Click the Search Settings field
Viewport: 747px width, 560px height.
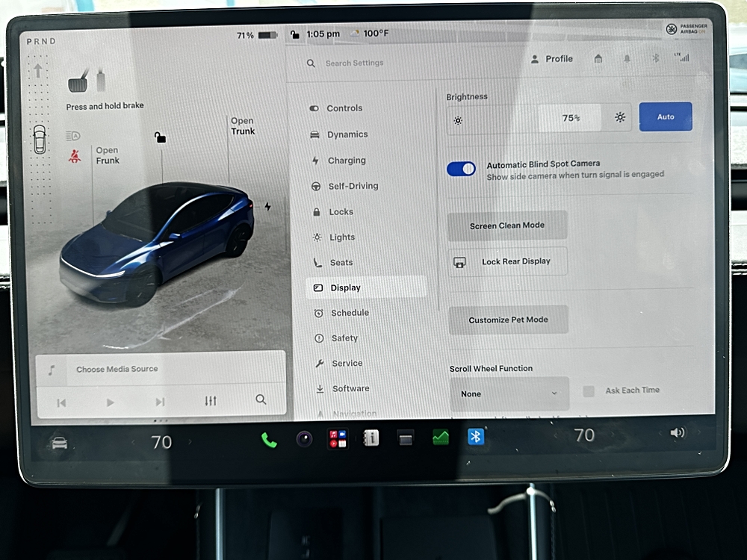(x=354, y=63)
